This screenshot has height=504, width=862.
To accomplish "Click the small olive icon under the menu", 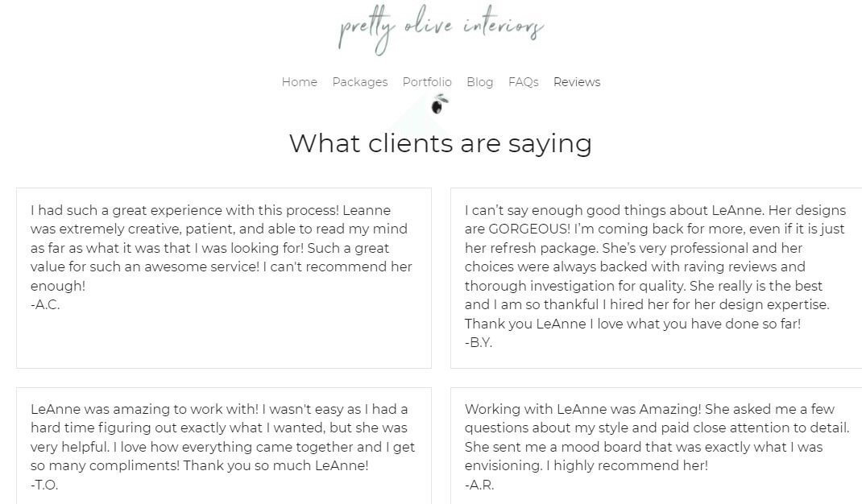I will [439, 105].
